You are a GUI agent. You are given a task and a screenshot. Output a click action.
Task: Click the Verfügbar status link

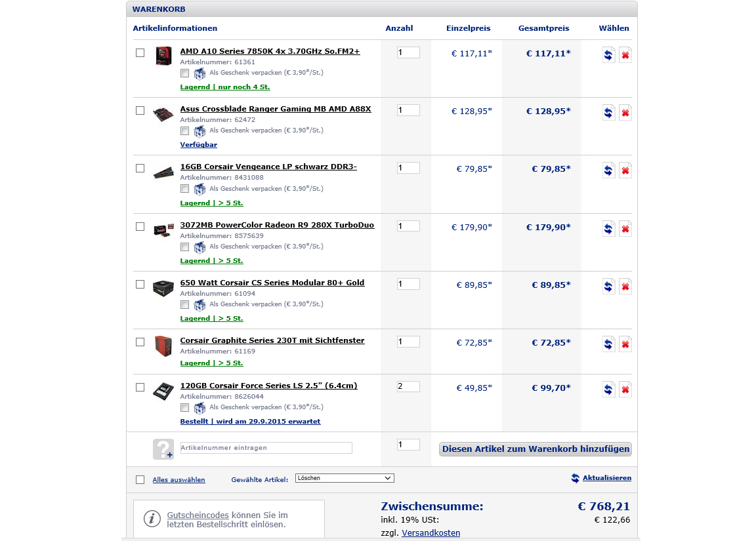(x=199, y=144)
